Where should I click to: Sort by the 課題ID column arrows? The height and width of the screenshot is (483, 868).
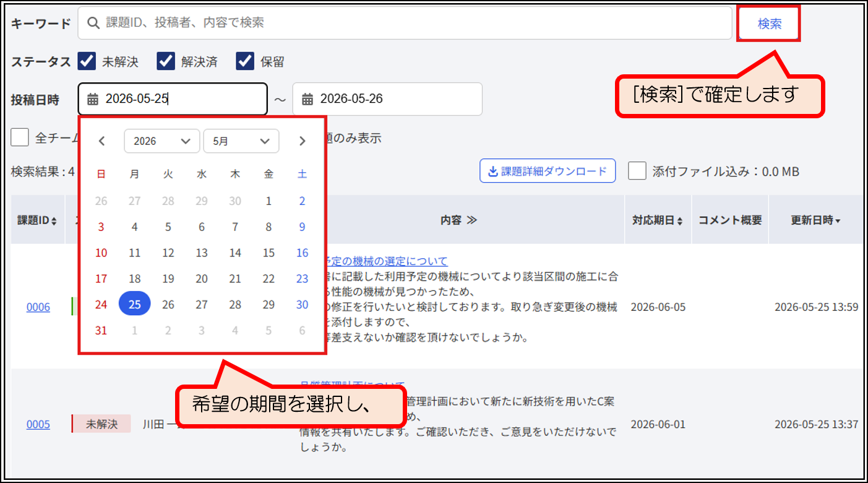[54, 221]
